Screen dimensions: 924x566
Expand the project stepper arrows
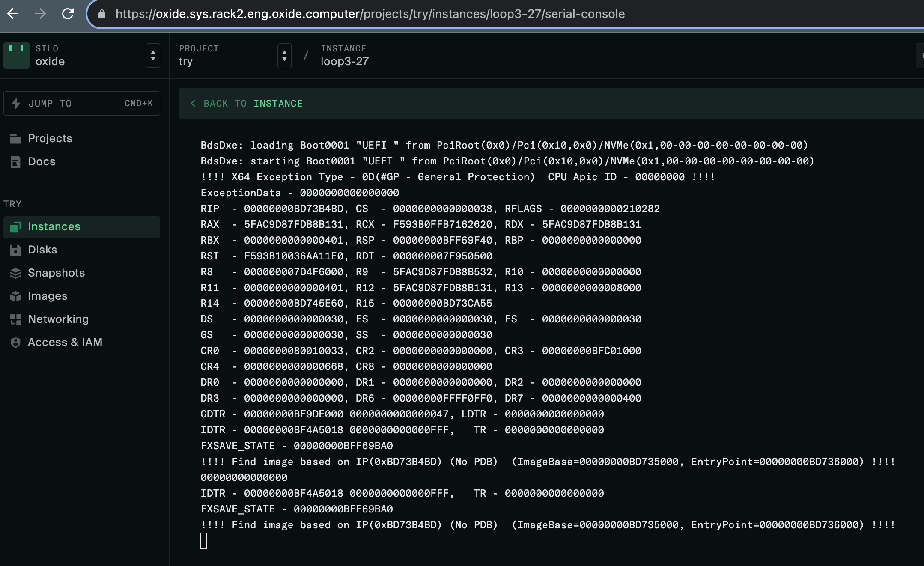point(284,55)
